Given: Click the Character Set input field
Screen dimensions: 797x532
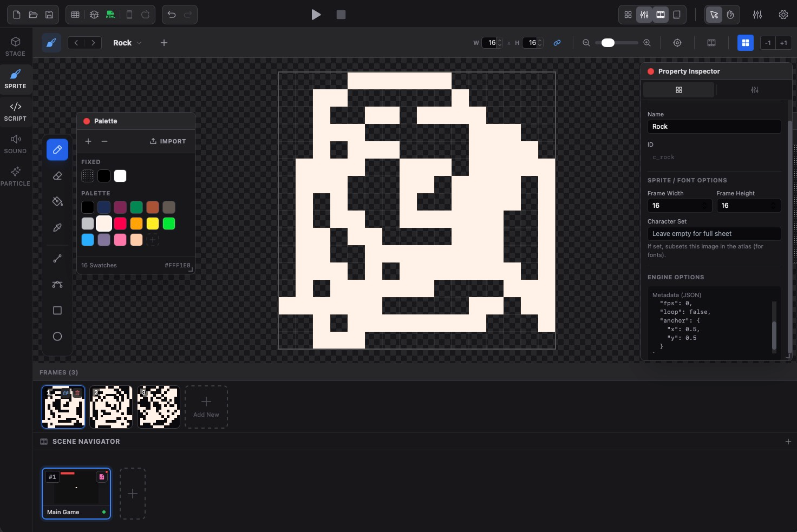Looking at the screenshot, I should [714, 234].
